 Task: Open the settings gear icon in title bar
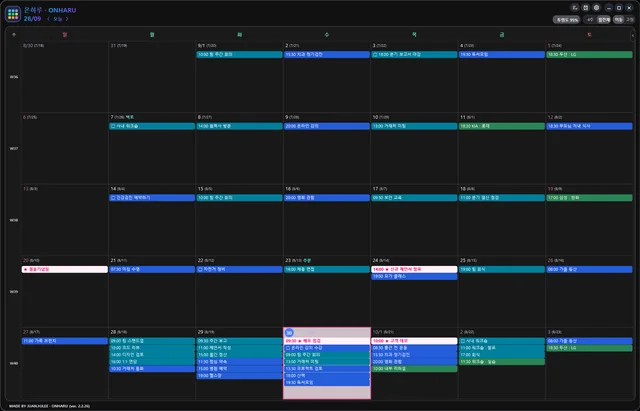pos(596,8)
